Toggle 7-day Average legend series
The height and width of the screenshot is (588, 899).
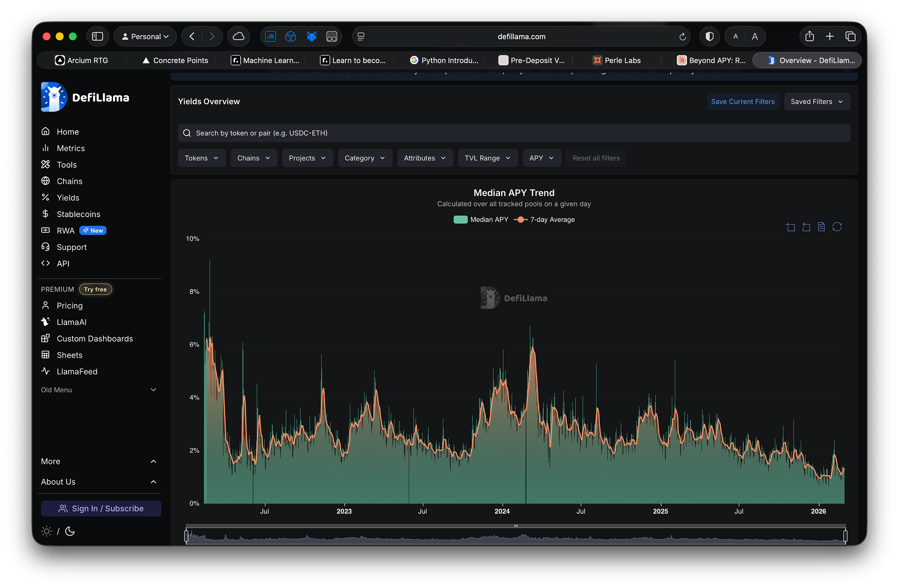coord(544,220)
